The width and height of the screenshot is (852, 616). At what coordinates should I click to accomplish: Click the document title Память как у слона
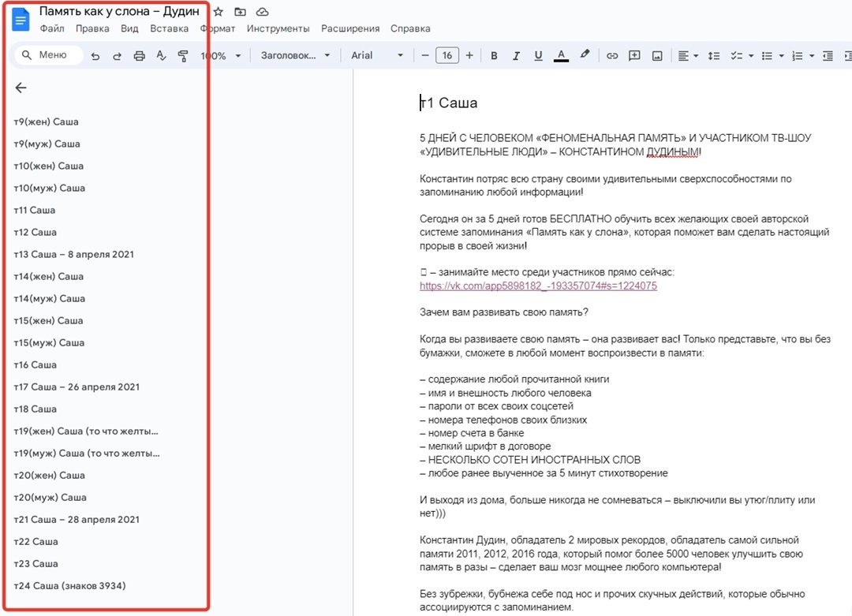[x=119, y=11]
